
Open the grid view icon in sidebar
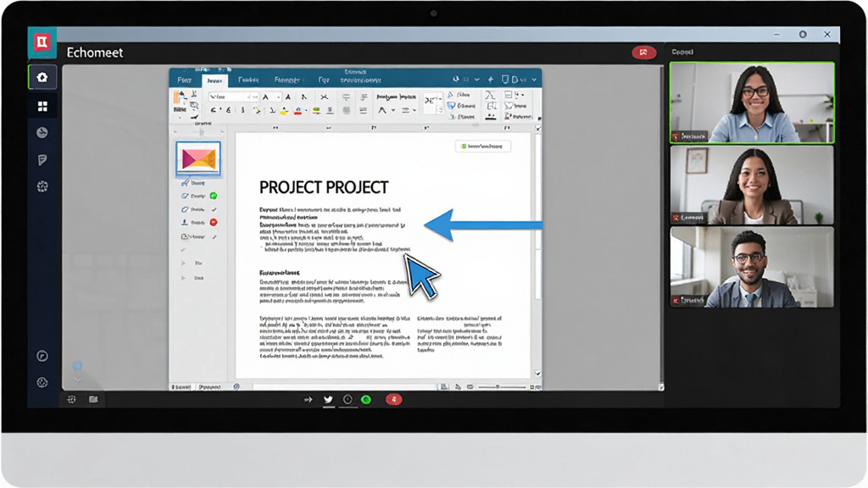coord(42,106)
